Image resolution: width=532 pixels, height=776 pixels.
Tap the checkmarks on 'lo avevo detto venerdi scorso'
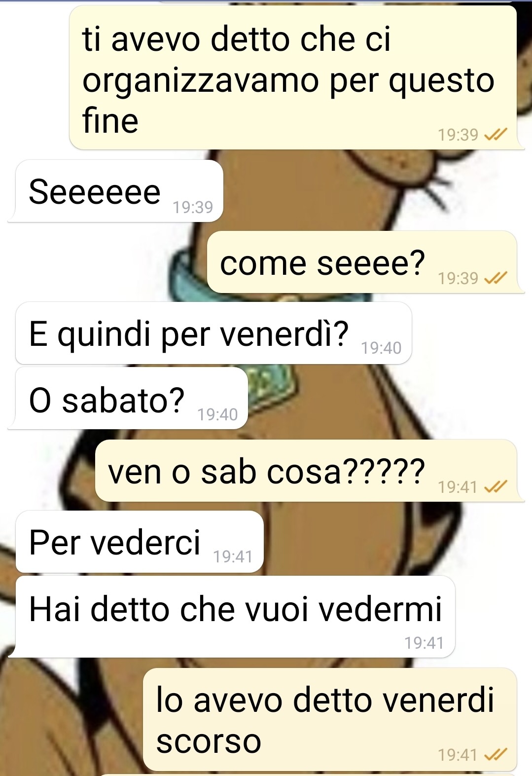(496, 754)
